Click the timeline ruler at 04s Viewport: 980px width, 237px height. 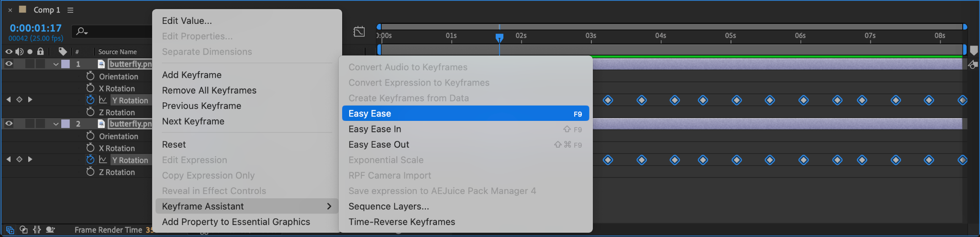pyautogui.click(x=661, y=36)
